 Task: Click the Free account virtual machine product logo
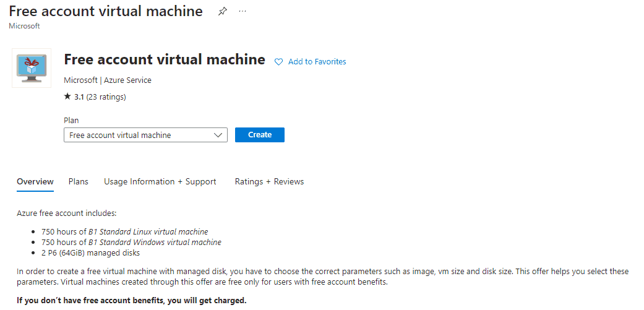click(32, 68)
